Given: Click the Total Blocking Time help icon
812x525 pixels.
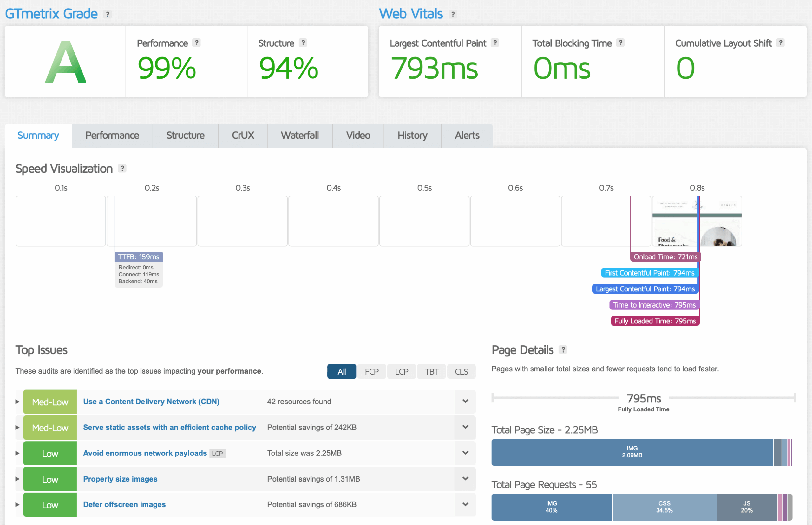Looking at the screenshot, I should point(621,43).
